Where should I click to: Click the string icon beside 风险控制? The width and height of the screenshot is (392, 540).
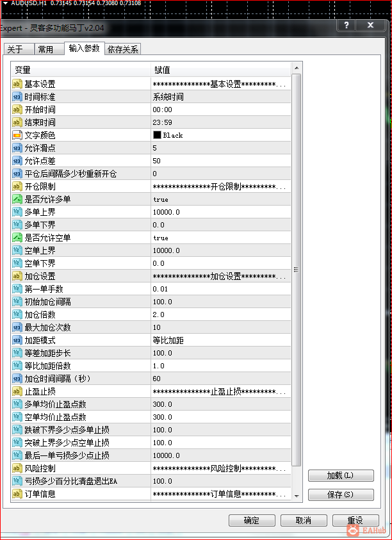tap(17, 468)
